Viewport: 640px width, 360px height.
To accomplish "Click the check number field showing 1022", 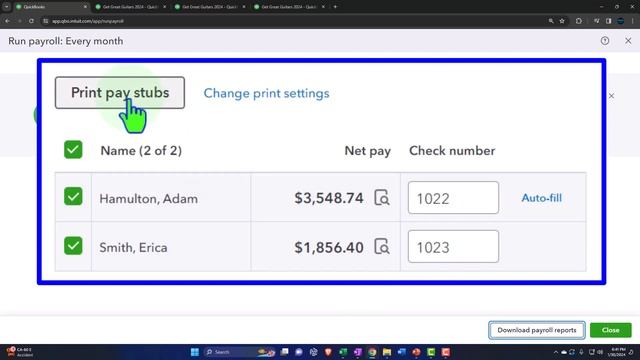I will [x=453, y=198].
